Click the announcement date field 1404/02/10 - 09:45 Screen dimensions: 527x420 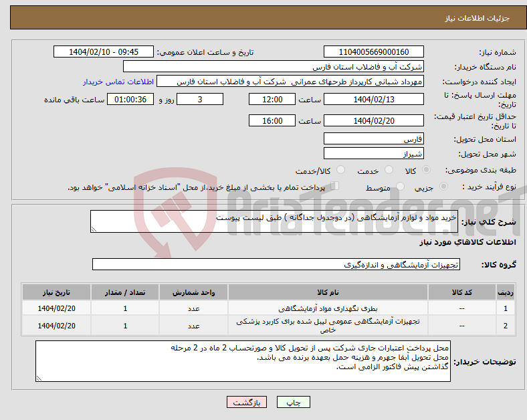pyautogui.click(x=104, y=51)
